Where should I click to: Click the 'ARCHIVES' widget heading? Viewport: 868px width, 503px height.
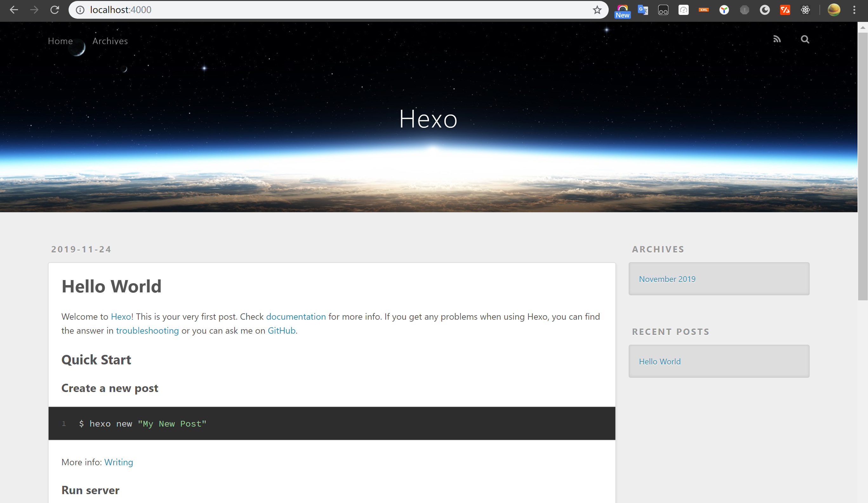658,249
